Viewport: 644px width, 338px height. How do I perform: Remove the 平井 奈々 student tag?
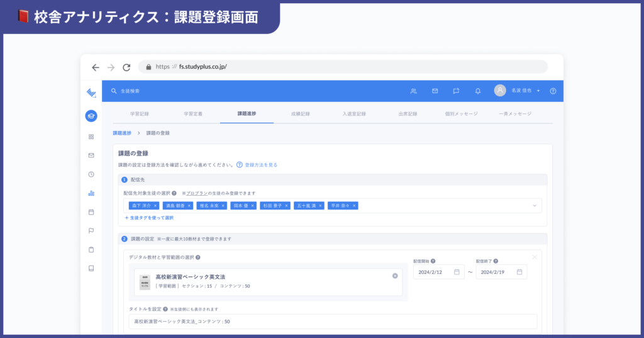354,206
